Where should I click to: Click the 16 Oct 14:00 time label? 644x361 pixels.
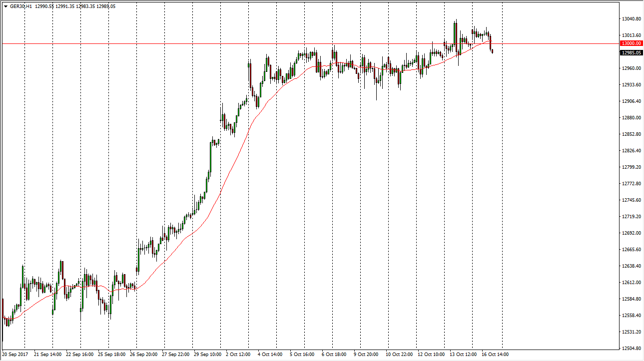[x=495, y=355]
